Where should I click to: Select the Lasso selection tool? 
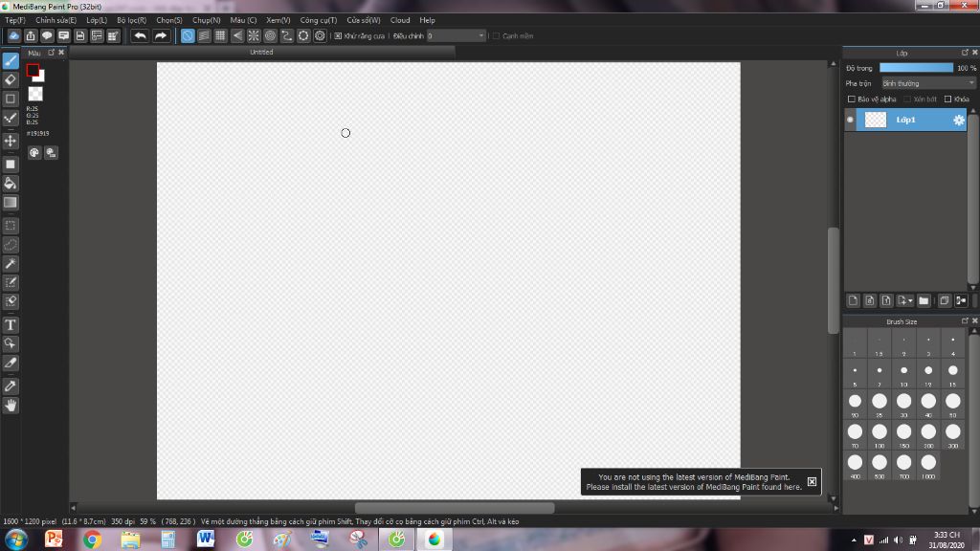pyautogui.click(x=11, y=245)
